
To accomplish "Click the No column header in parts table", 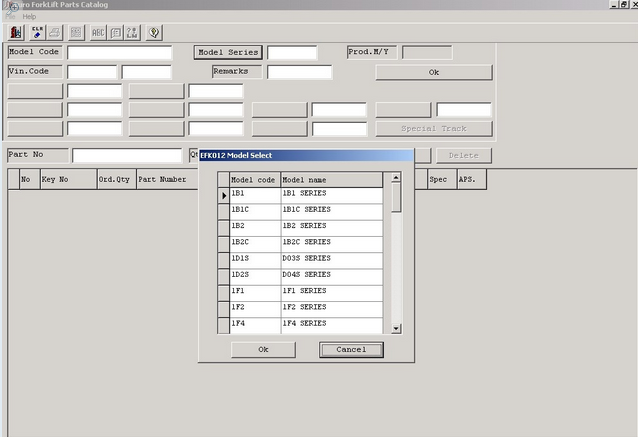I will [x=30, y=179].
